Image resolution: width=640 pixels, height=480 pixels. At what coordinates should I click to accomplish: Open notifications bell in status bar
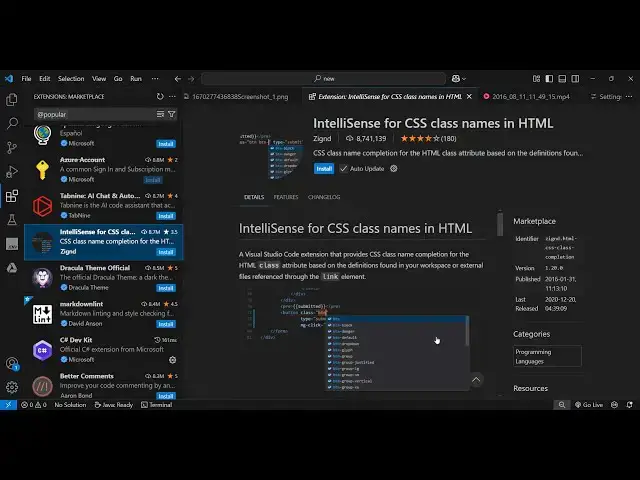pos(630,405)
